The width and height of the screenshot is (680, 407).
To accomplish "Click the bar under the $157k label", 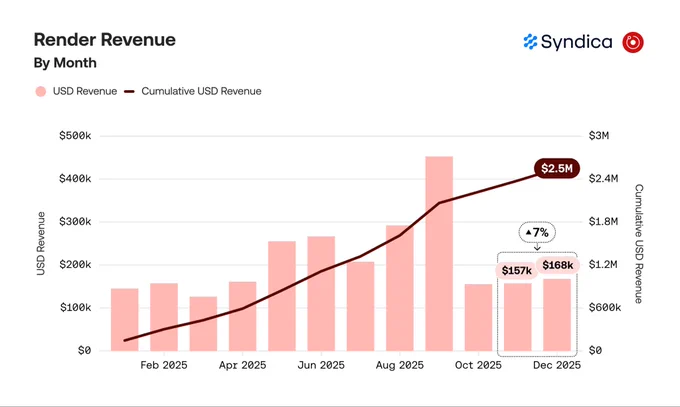I will coord(518,317).
